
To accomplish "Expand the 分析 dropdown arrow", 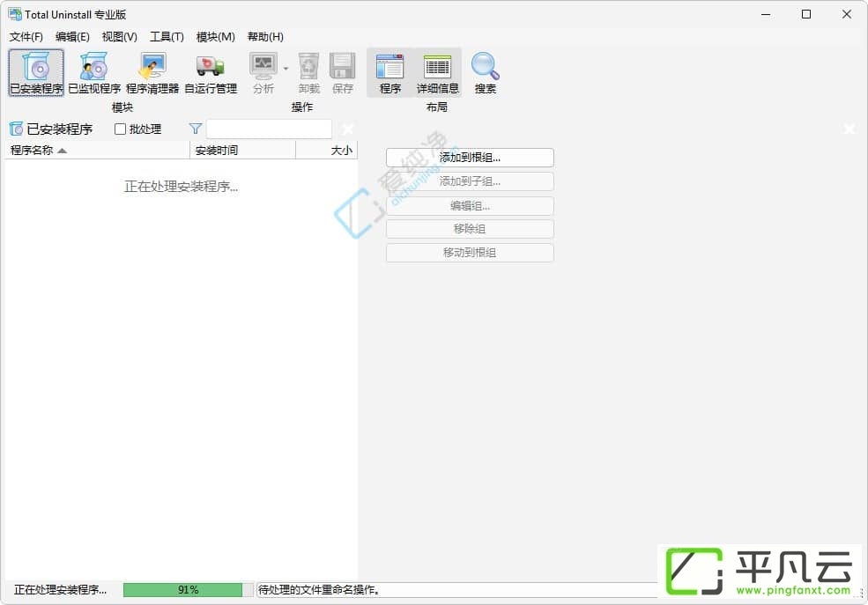I will [x=286, y=69].
